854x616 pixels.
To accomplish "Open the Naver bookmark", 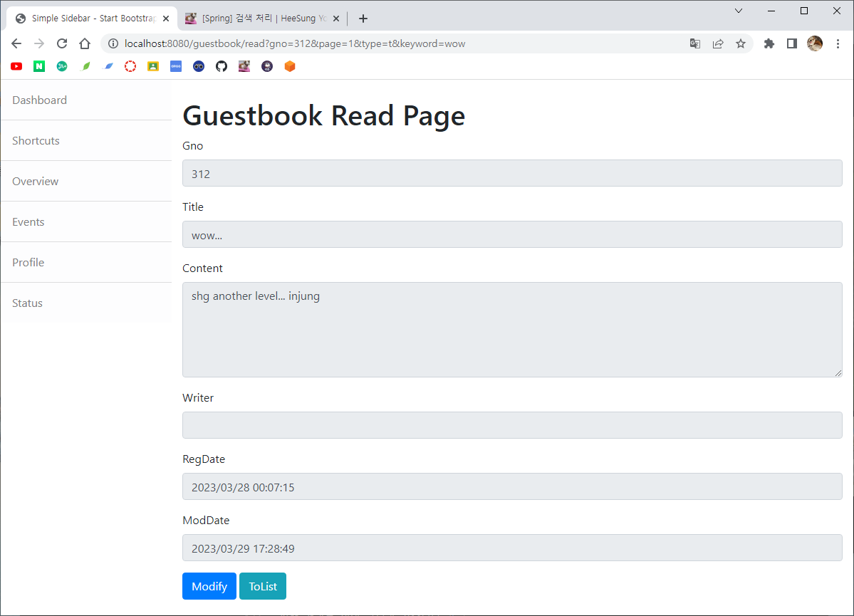I will click(x=39, y=66).
